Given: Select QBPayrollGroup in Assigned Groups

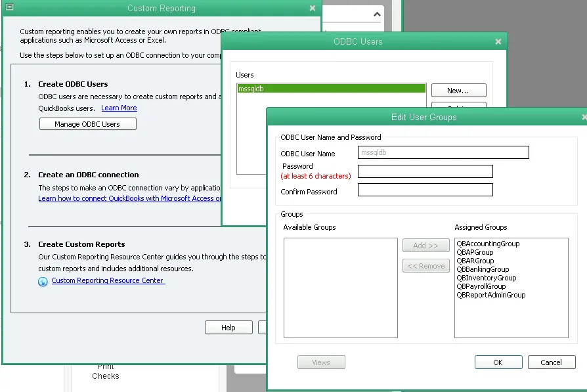Looking at the screenshot, I should [481, 286].
